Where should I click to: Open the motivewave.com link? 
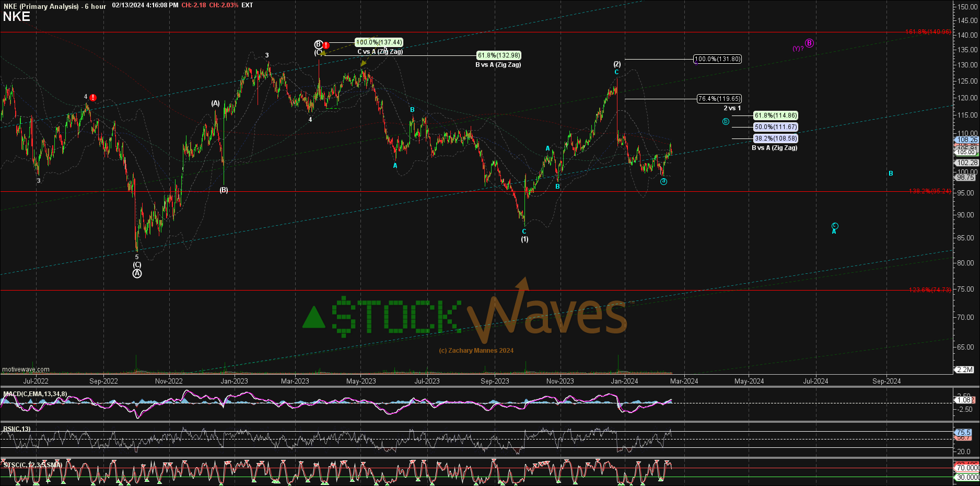coord(26,369)
